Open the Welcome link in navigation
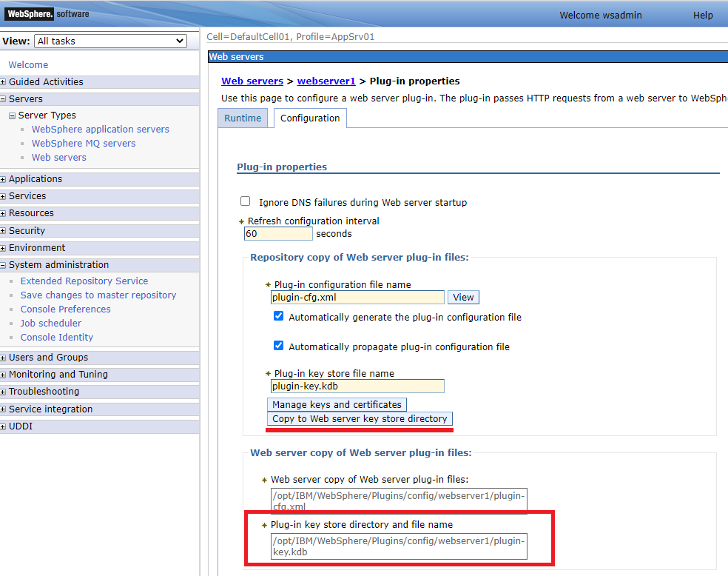 (28, 65)
